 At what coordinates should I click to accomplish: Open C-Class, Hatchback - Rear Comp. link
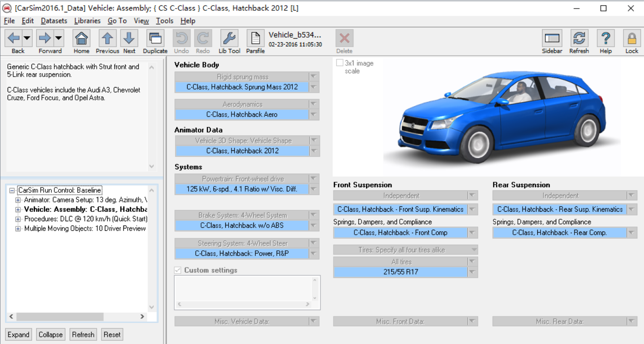click(560, 233)
